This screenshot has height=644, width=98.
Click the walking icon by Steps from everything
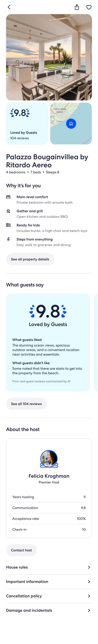(8, 239)
